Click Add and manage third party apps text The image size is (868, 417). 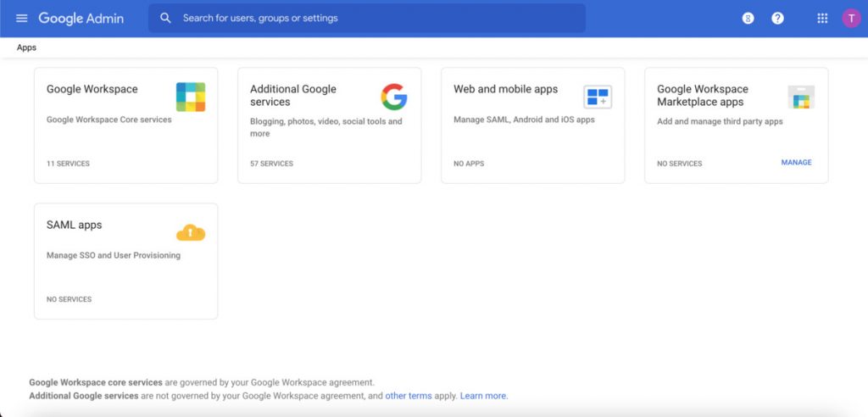coord(720,121)
